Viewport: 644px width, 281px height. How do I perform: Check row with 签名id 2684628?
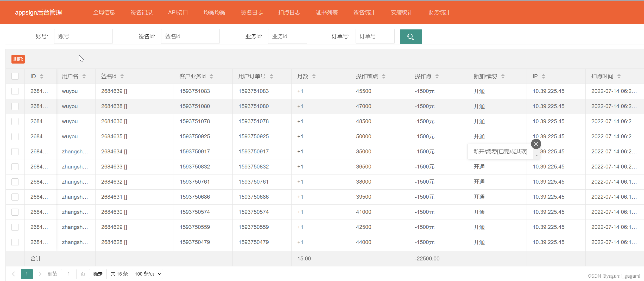click(15, 242)
